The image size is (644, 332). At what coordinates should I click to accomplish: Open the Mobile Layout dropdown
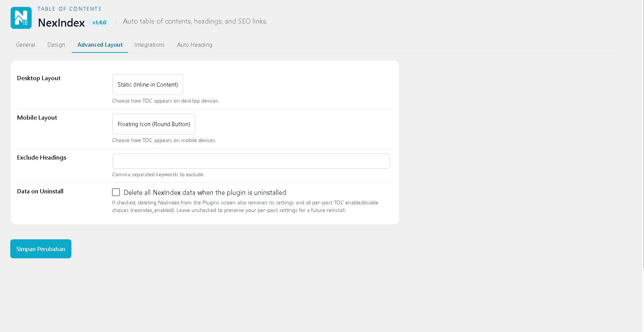coord(154,124)
